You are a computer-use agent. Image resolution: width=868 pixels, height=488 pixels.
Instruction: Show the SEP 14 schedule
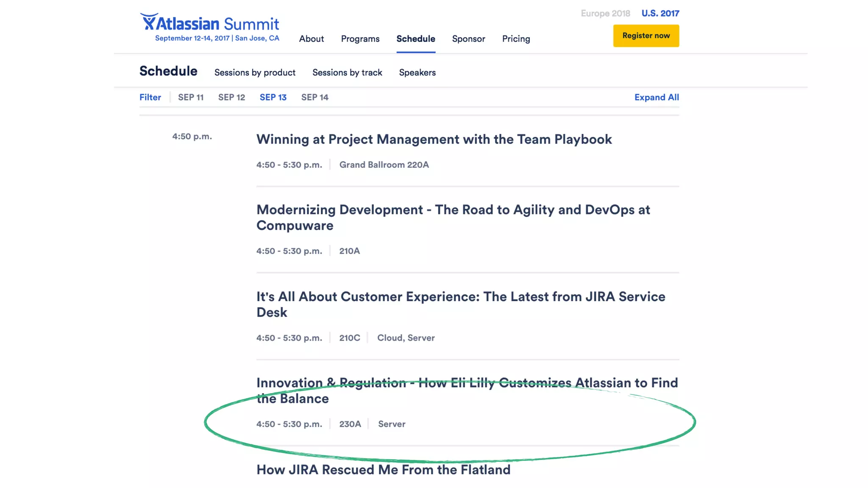click(314, 97)
